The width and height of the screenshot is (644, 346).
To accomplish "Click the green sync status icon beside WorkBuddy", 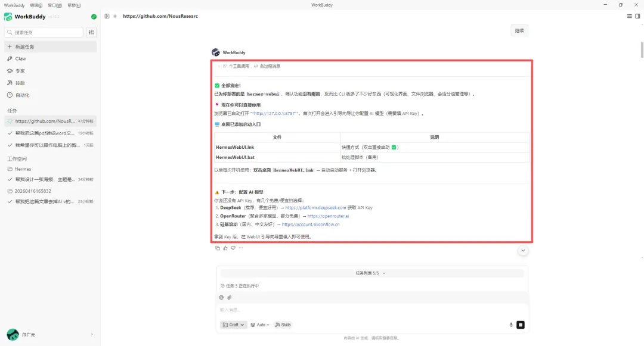I will (94, 17).
